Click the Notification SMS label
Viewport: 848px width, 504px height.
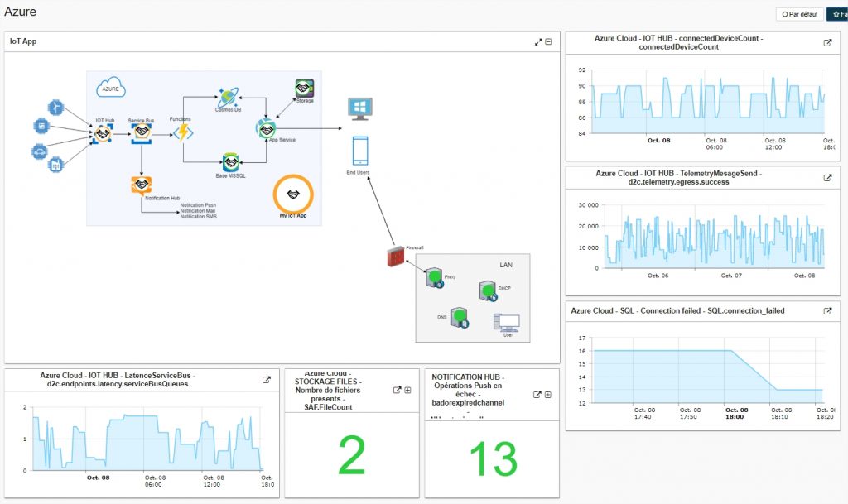click(198, 217)
